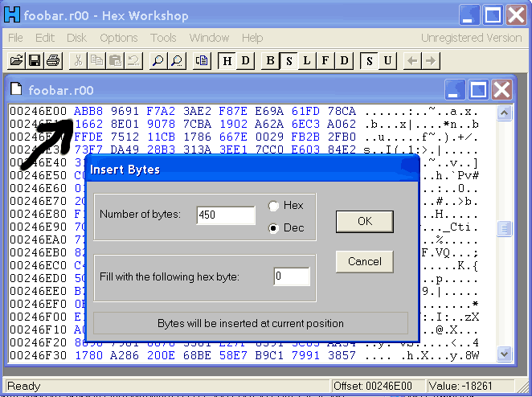This screenshot has width=532, height=397.
Task: Save the file using the floppy disk icon
Action: (x=35, y=61)
